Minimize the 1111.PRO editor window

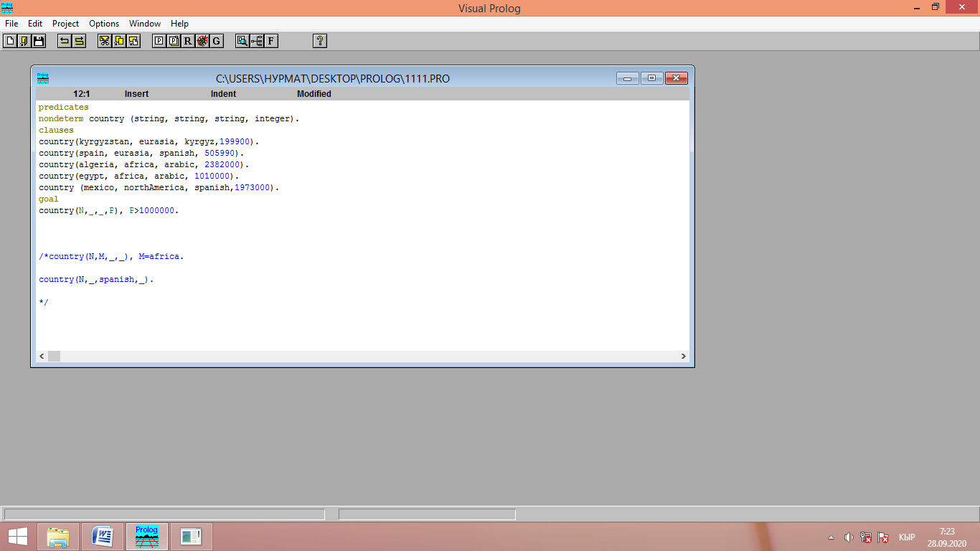point(628,78)
